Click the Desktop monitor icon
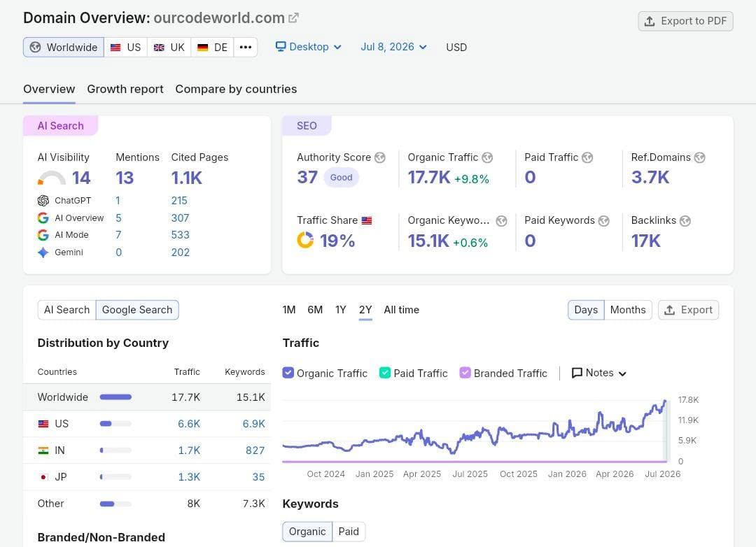Viewport: 756px width, 547px height. point(281,46)
